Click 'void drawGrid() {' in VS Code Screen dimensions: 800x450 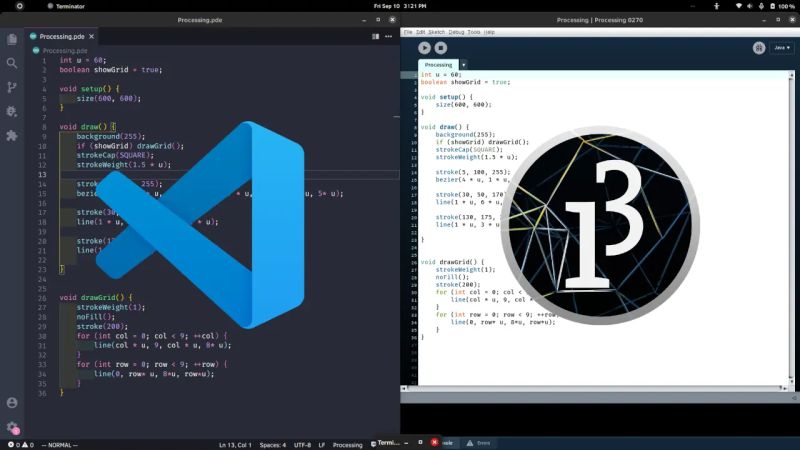[95, 297]
